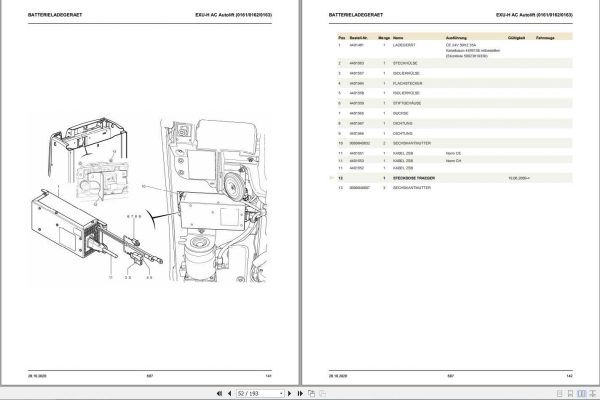Viewport: 600px width, 400px height.
Task: Click the greyed-out icon right of copy pages
Action: 323,393
